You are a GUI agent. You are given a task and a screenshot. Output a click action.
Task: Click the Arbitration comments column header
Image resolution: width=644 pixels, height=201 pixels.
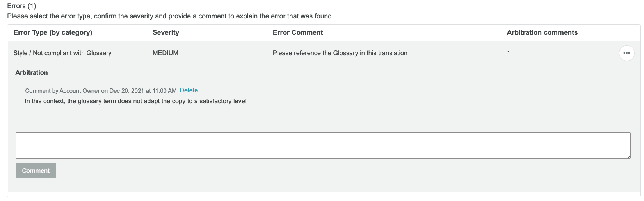[x=542, y=32]
